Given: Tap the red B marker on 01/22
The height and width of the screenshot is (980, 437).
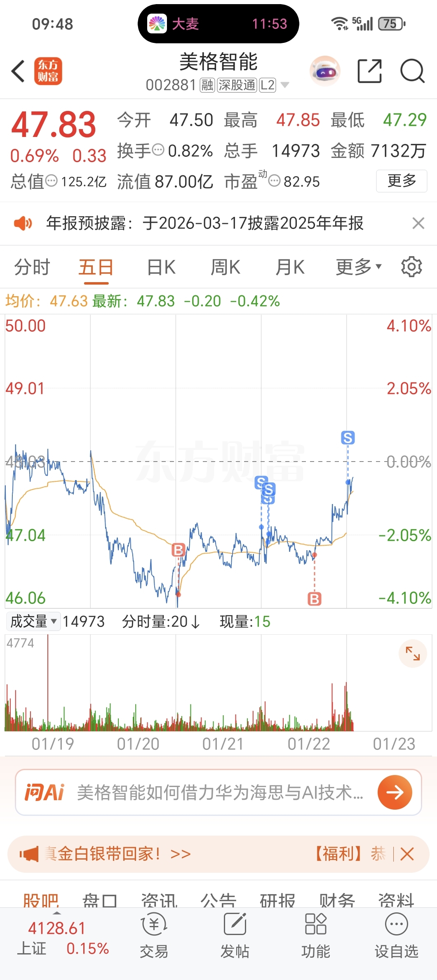Looking at the screenshot, I should pos(315,598).
